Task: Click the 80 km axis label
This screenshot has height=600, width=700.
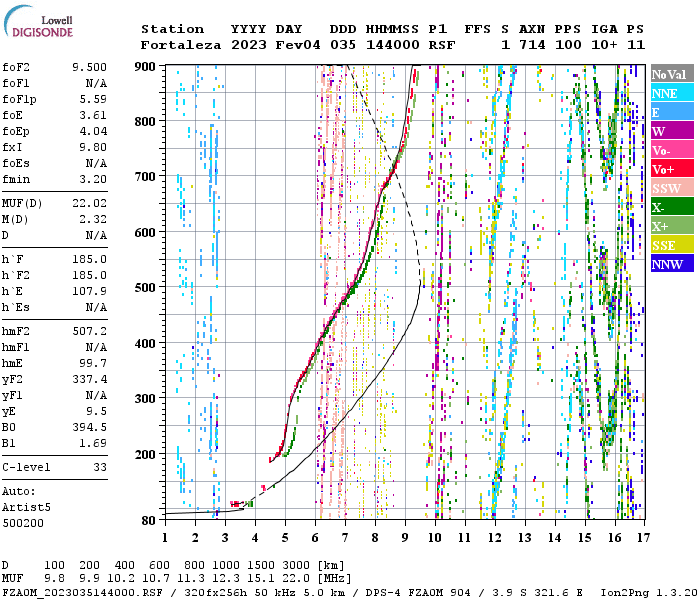Action: click(149, 521)
